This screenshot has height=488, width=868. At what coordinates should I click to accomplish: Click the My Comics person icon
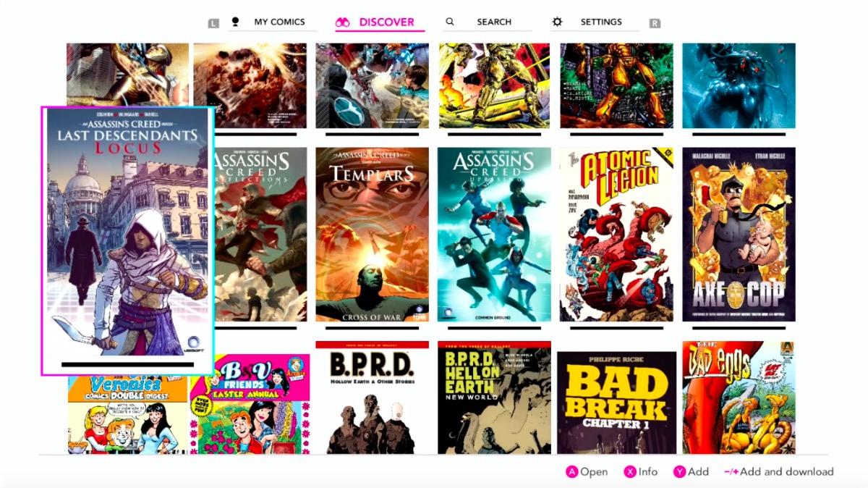[235, 22]
